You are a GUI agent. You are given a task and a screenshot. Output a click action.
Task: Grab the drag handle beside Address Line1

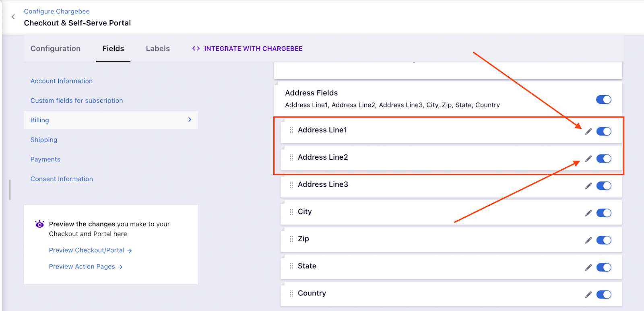click(291, 130)
